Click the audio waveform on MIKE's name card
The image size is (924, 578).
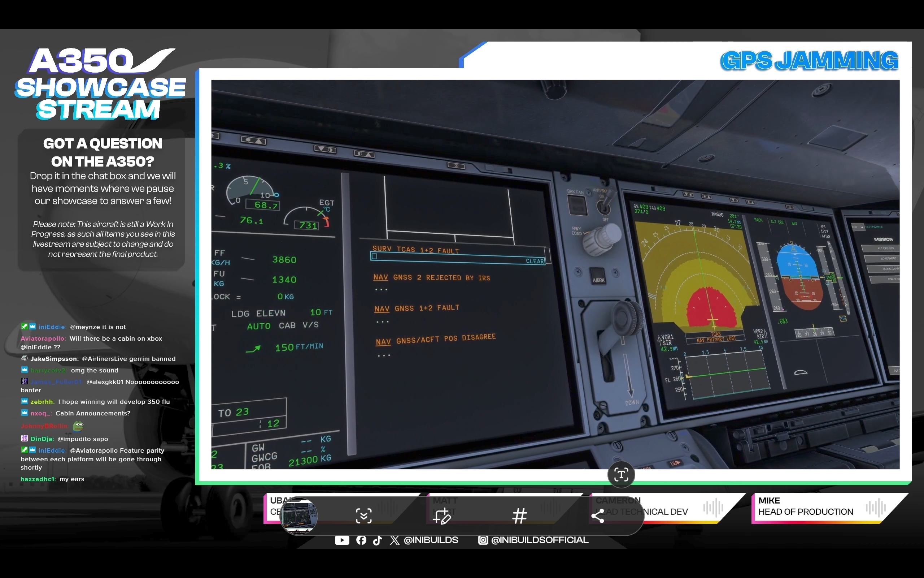click(876, 508)
